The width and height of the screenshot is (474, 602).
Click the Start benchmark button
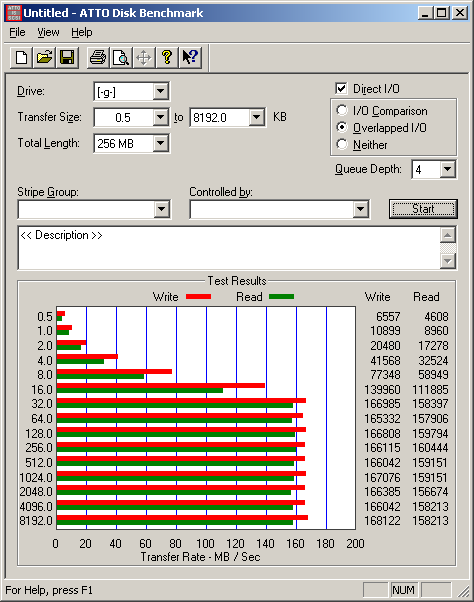pos(423,209)
